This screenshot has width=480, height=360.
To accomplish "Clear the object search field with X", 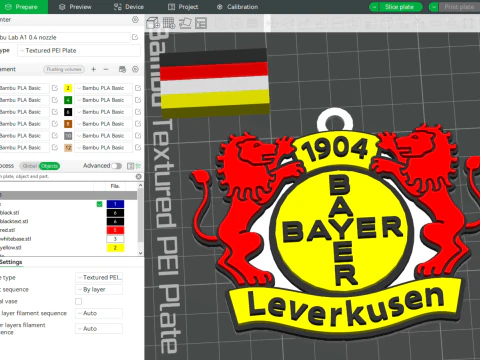I will point(139,176).
